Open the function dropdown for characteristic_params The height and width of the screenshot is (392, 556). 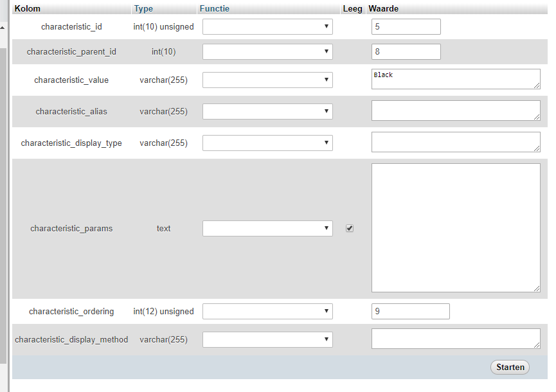267,229
